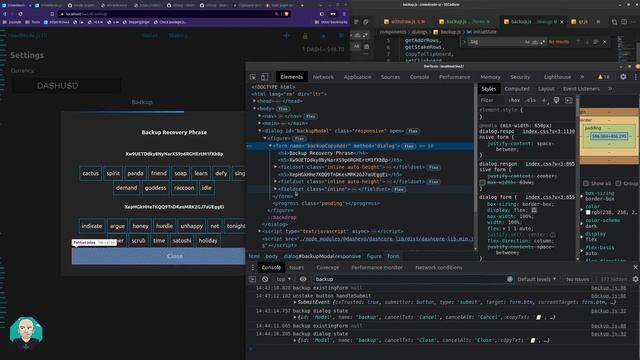Click the new style rule plus icon
Image resolution: width=640 pixels, height=360 pixels.
click(544, 100)
